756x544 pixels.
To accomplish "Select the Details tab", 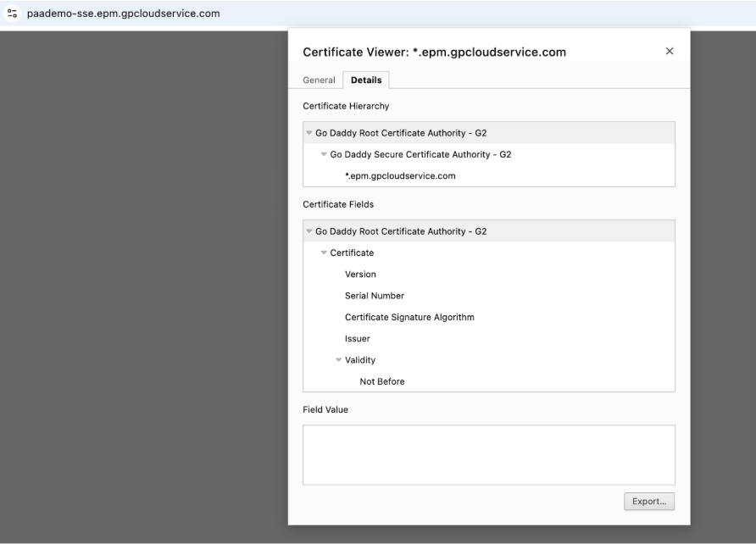I will coord(366,80).
